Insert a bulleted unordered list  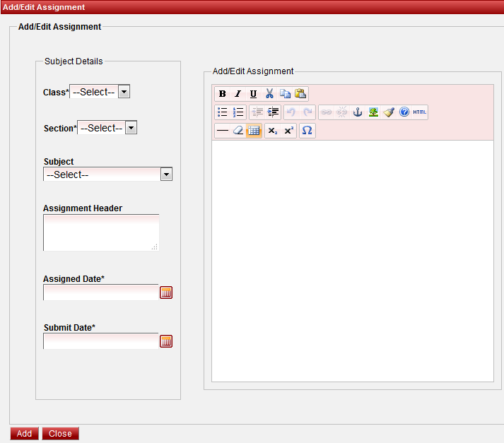[223, 112]
